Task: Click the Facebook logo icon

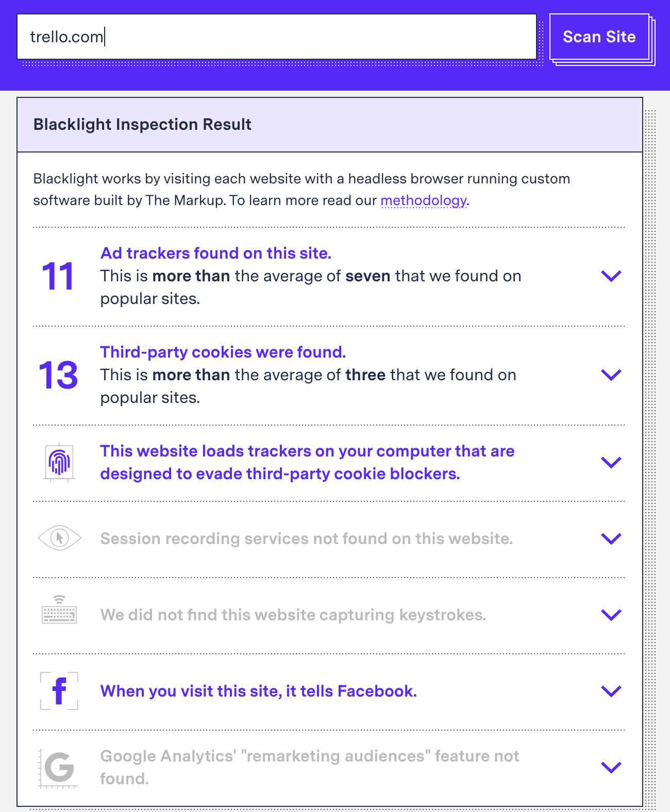Action: pyautogui.click(x=59, y=691)
